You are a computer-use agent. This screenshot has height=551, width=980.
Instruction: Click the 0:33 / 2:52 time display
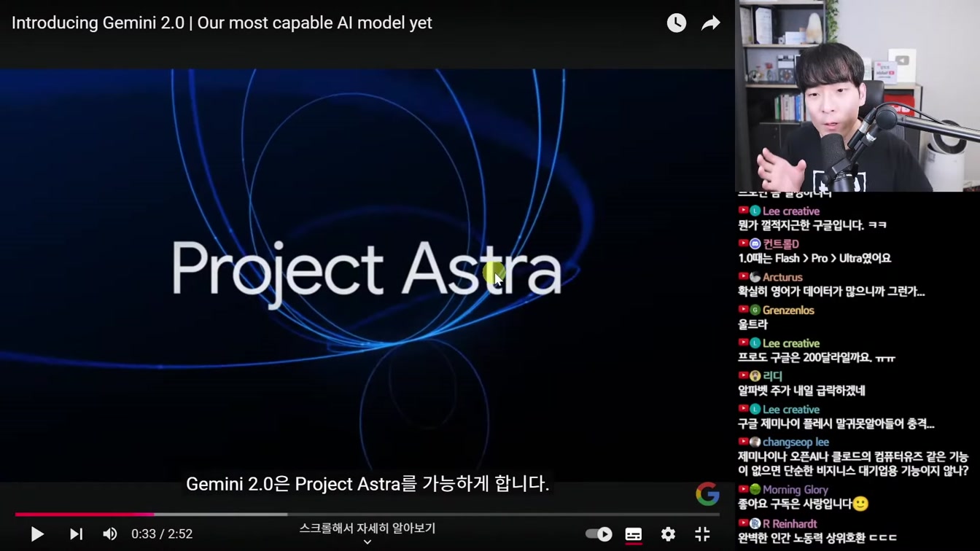coord(162,534)
